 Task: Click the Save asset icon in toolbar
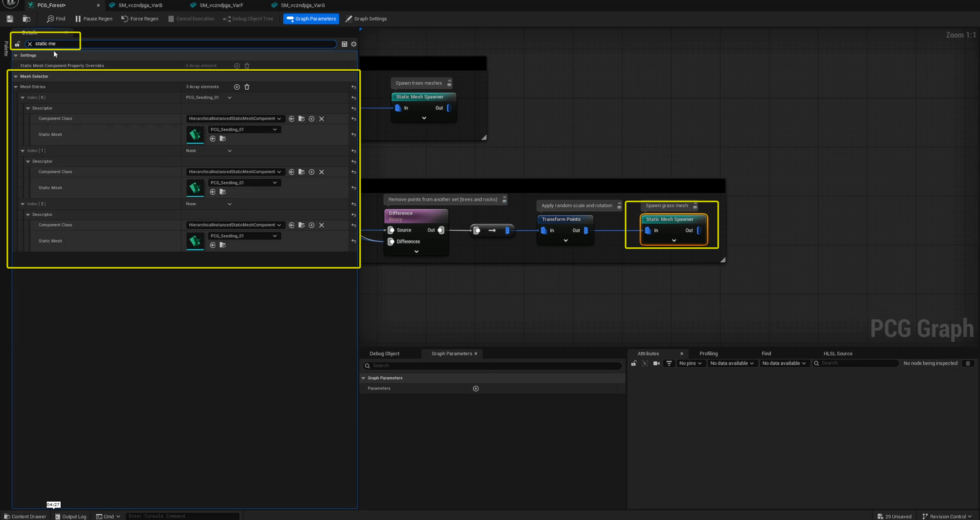coord(10,19)
